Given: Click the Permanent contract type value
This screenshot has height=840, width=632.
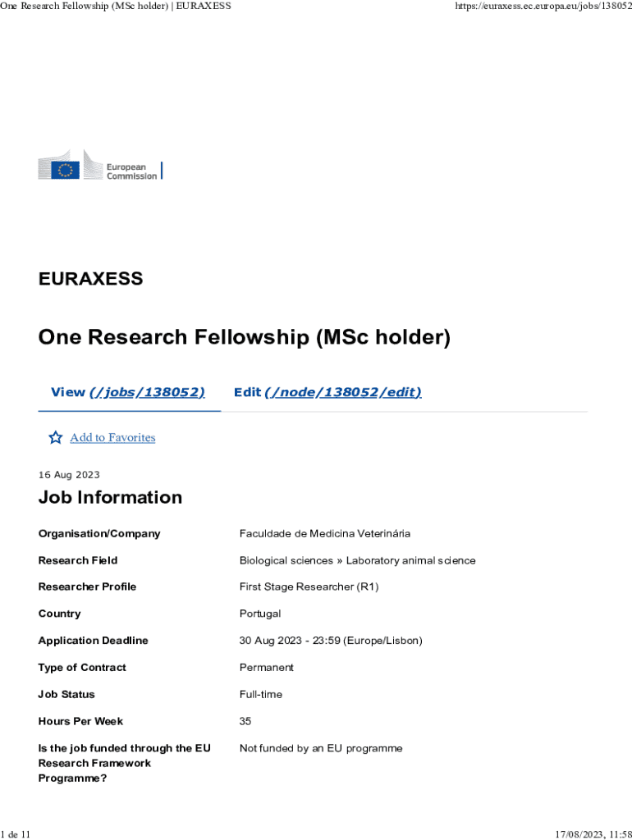Looking at the screenshot, I should pyautogui.click(x=266, y=668).
